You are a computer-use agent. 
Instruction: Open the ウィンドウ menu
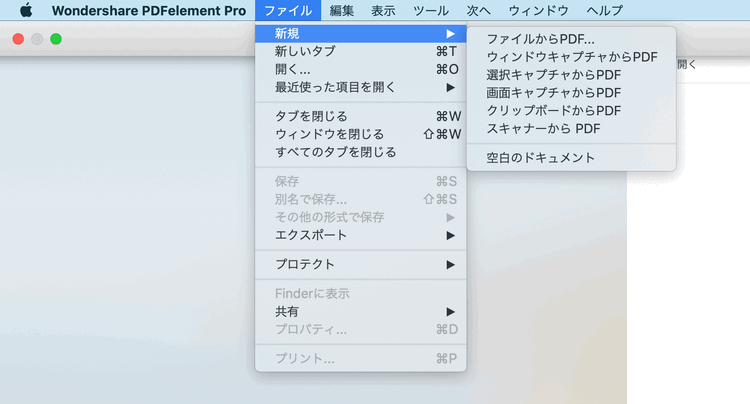pos(538,11)
